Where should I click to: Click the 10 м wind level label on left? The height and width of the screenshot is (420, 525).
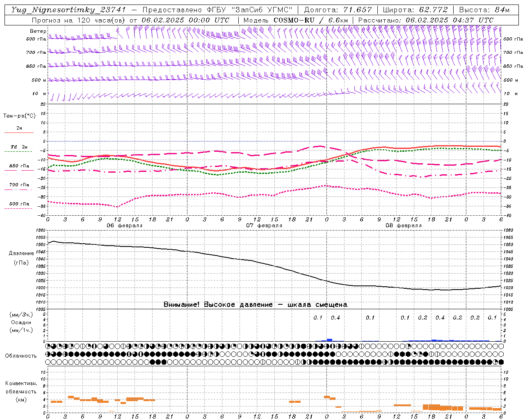pyautogui.click(x=39, y=94)
